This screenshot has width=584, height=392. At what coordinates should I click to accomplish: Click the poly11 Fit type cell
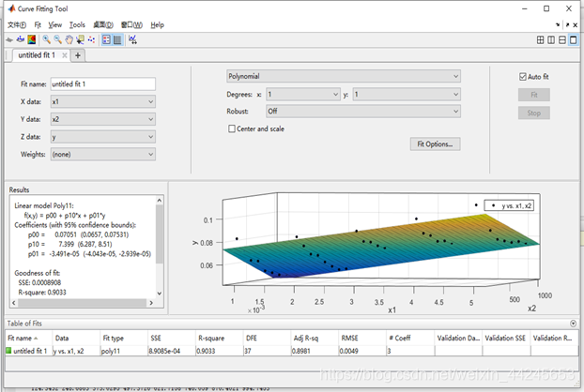[x=124, y=351]
